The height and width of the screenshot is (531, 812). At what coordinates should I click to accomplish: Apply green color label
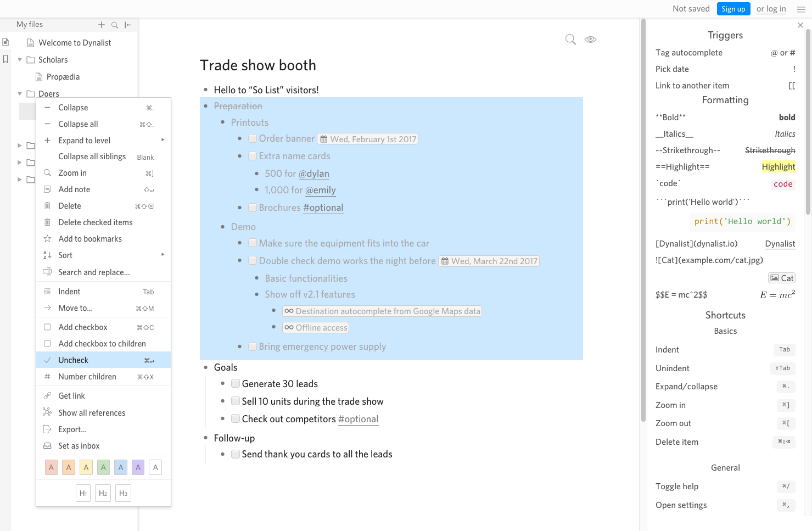pos(103,468)
